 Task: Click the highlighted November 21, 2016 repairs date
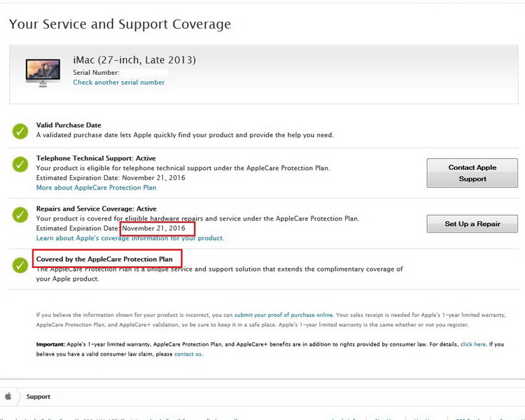click(x=157, y=229)
